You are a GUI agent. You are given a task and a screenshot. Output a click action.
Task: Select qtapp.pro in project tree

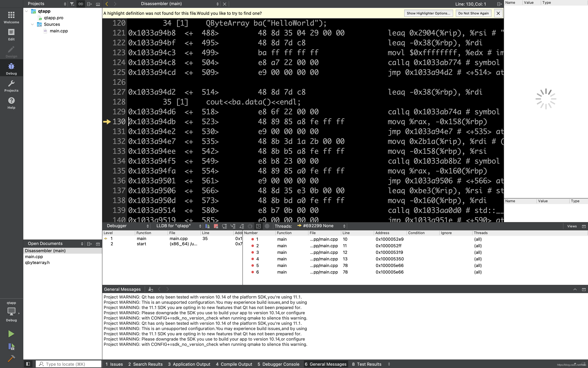(x=53, y=18)
